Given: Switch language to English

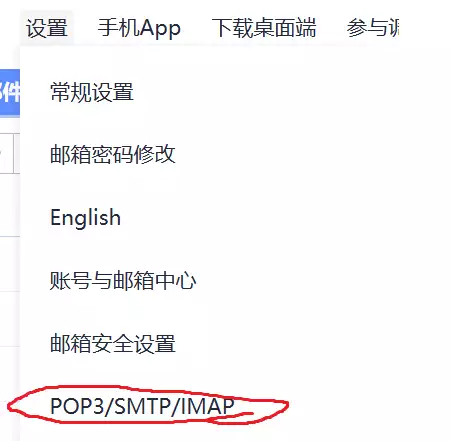Looking at the screenshot, I should pyautogui.click(x=85, y=218).
